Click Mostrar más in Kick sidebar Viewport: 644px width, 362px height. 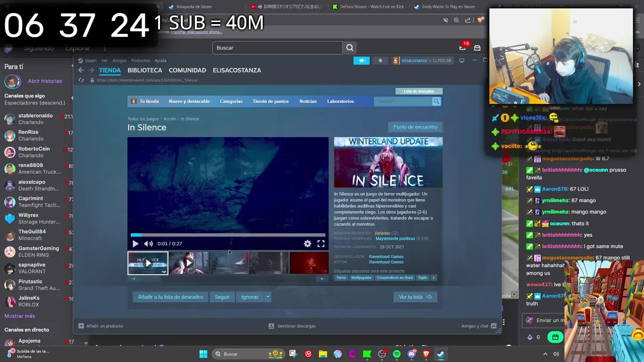20,316
